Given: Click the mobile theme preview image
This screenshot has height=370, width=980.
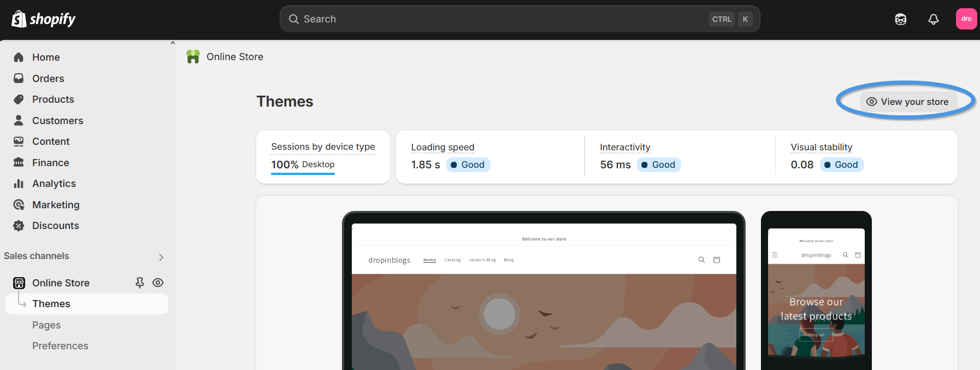Looking at the screenshot, I should click(816, 293).
